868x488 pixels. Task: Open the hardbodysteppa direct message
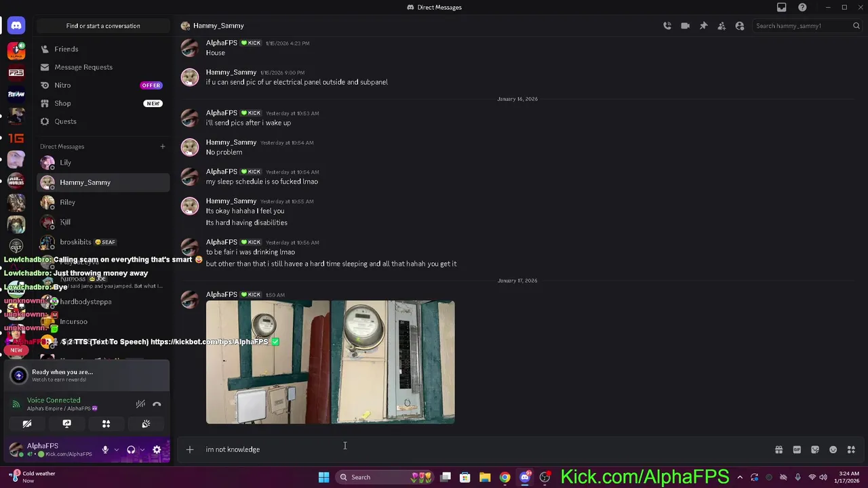tap(103, 302)
